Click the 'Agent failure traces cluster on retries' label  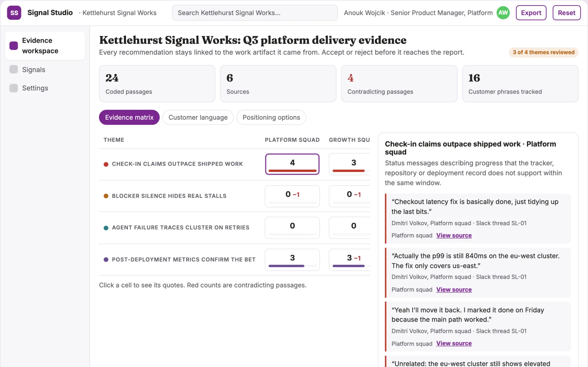180,228
